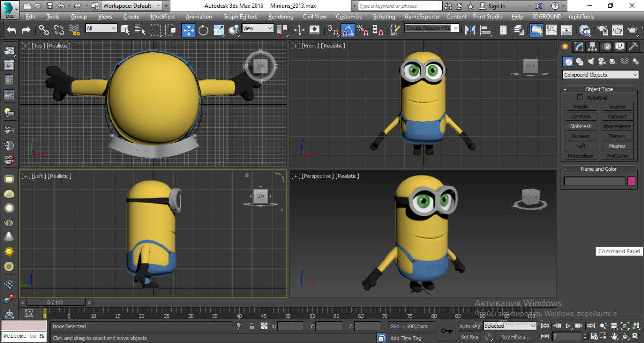644x343 pixels.
Task: Click the Maximize Viewport Toggle icon
Action: coord(635,336)
